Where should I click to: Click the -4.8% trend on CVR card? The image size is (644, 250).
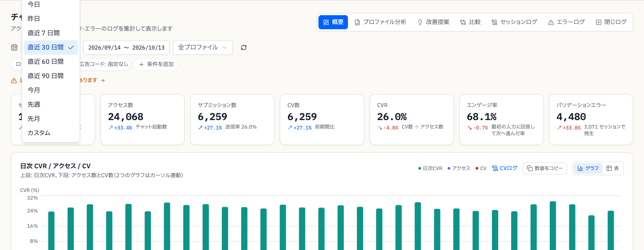click(388, 127)
